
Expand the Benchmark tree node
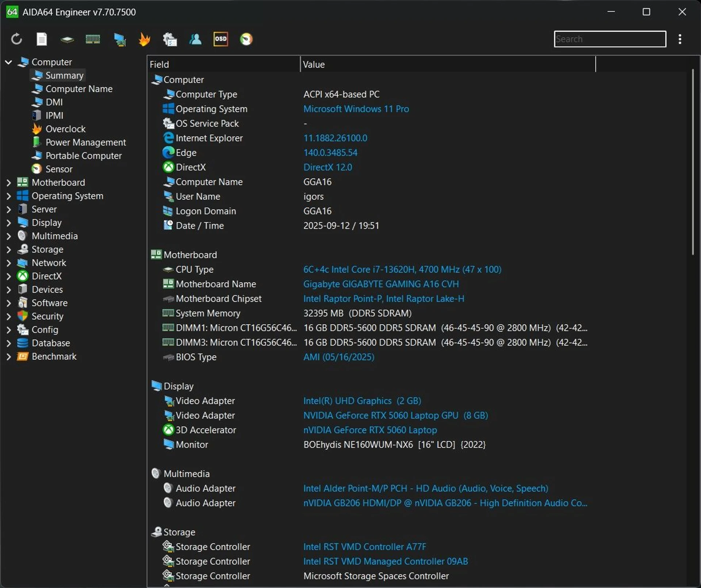tap(9, 356)
